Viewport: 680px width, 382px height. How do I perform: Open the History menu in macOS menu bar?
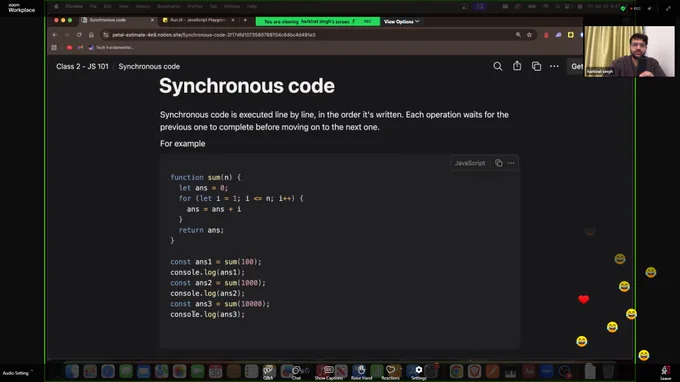coord(143,7)
